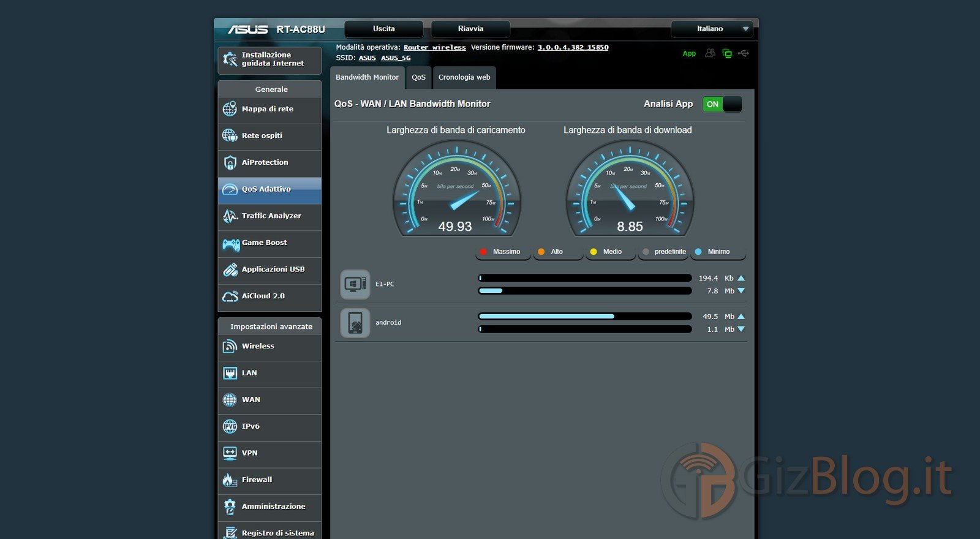Click the upload bandwidth gauge showing 49.93

pyautogui.click(x=456, y=189)
